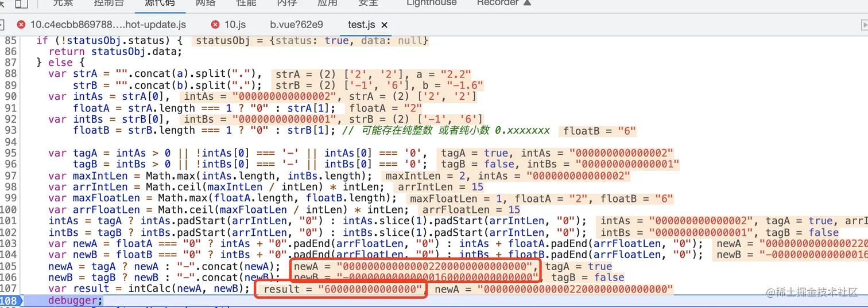Set a breakpoint on line number 97
Screen dimensions: 868x308
pos(11,176)
